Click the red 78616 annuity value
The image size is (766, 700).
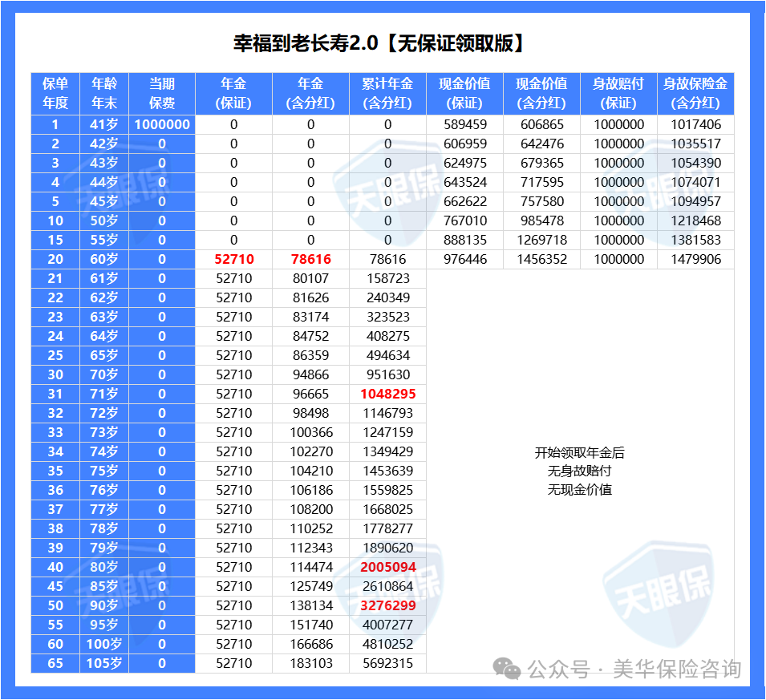click(x=310, y=259)
